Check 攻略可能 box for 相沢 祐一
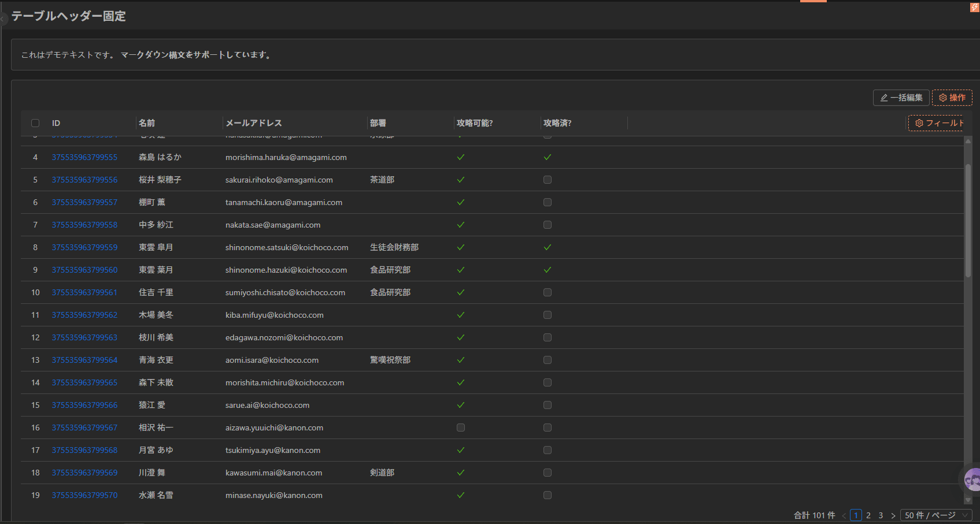 [x=461, y=428]
